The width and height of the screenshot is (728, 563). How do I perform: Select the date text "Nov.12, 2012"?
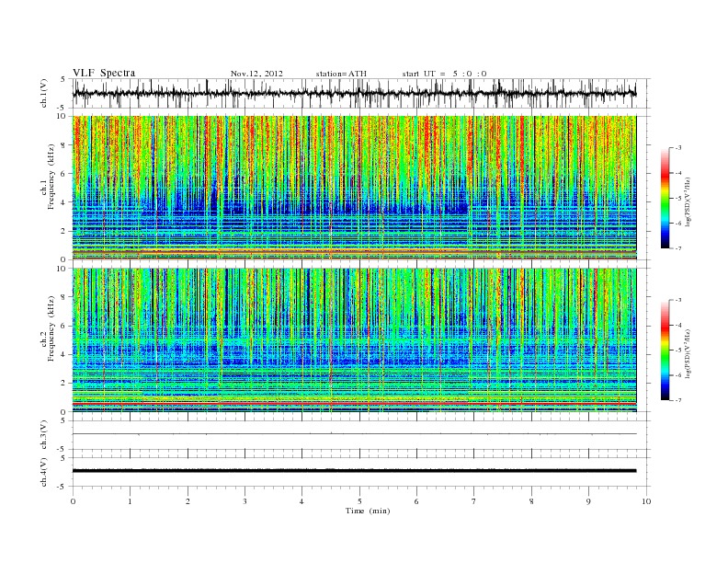[256, 74]
